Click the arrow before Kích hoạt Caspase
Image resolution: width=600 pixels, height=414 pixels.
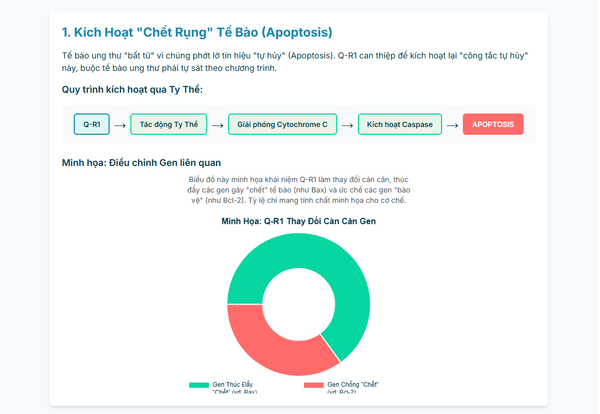(345, 125)
